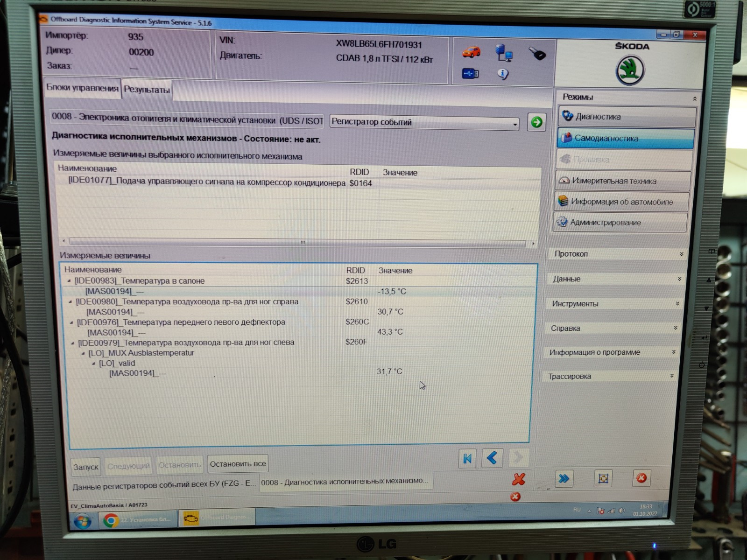Viewport: 747px width, 560px height.
Task: Click the Offboard Diagnostic taskbar item
Action: (217, 518)
